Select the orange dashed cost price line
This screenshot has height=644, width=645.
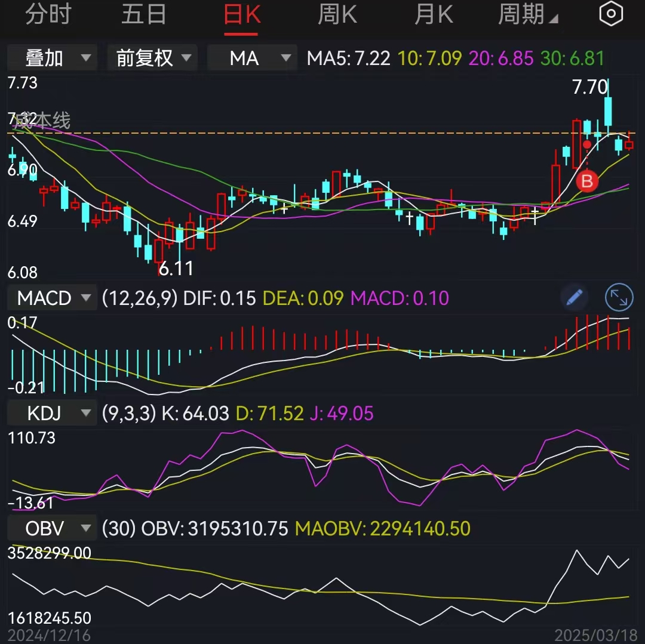(299, 133)
